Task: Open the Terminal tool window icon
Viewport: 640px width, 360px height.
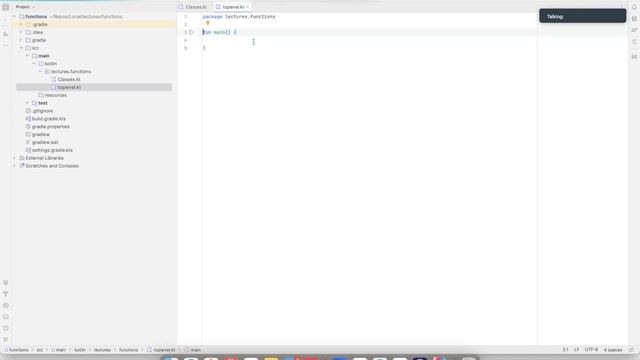Action: pyautogui.click(x=6, y=317)
